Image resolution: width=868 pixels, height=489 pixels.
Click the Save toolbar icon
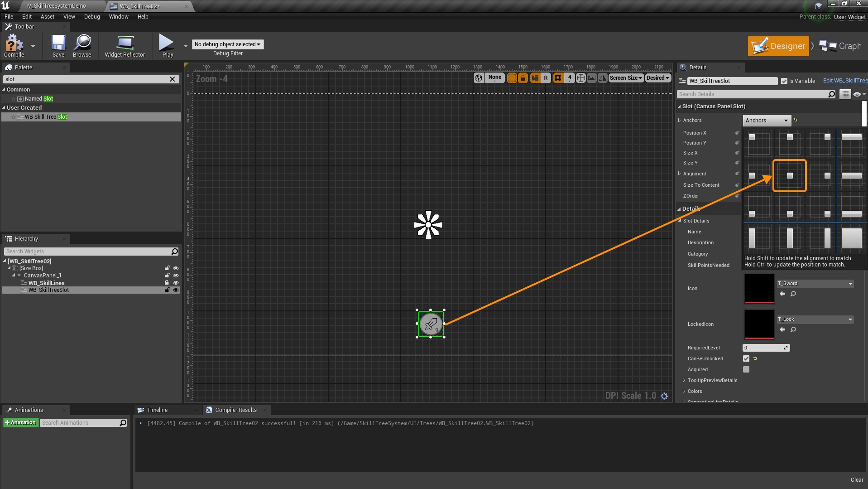tap(58, 45)
